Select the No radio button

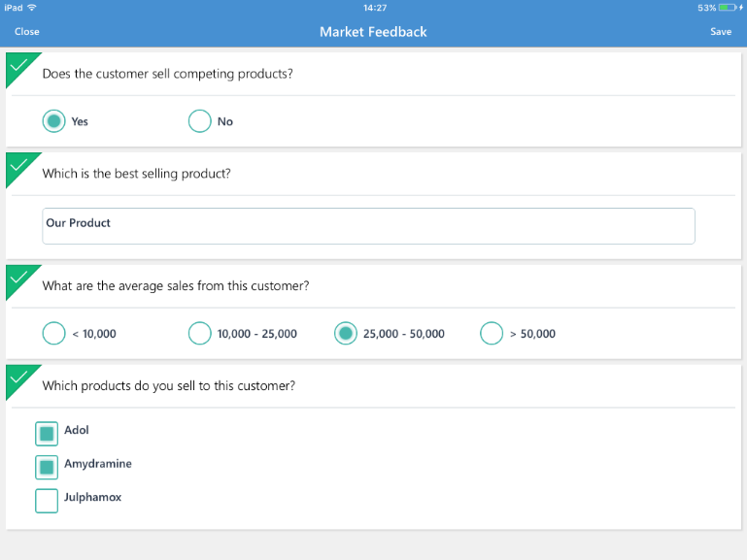point(199,121)
